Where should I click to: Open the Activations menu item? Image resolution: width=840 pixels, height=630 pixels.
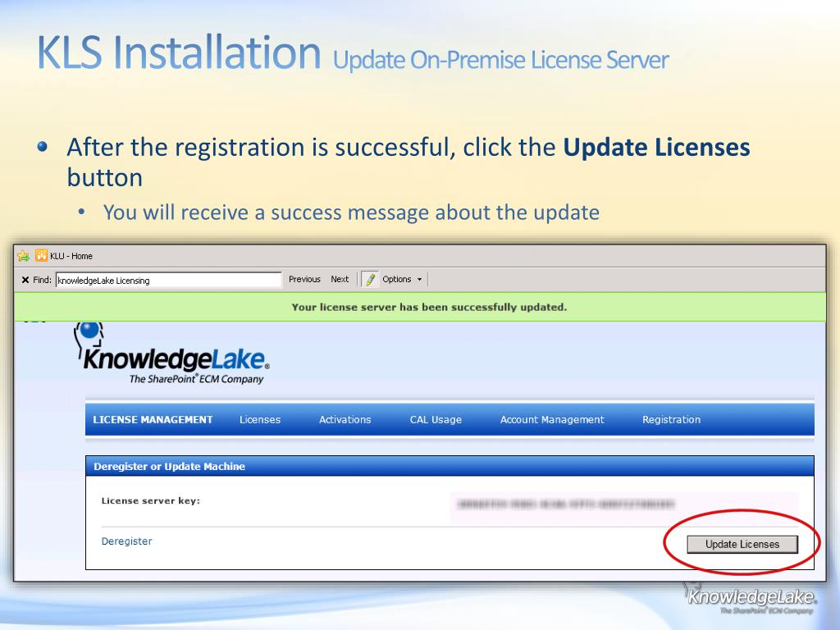point(345,419)
